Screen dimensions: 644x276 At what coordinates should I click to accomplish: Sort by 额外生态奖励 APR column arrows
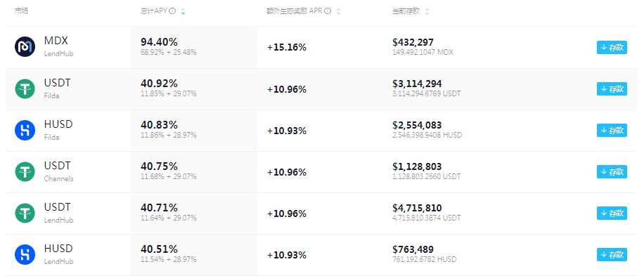[x=338, y=11]
